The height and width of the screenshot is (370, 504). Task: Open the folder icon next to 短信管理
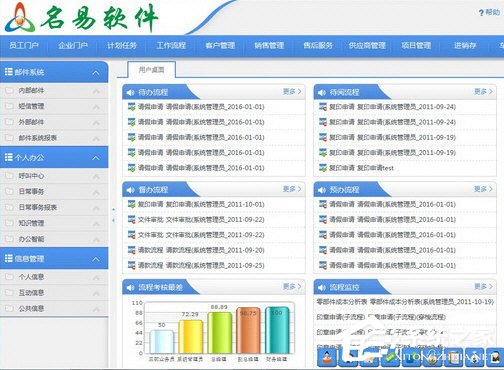(9, 106)
